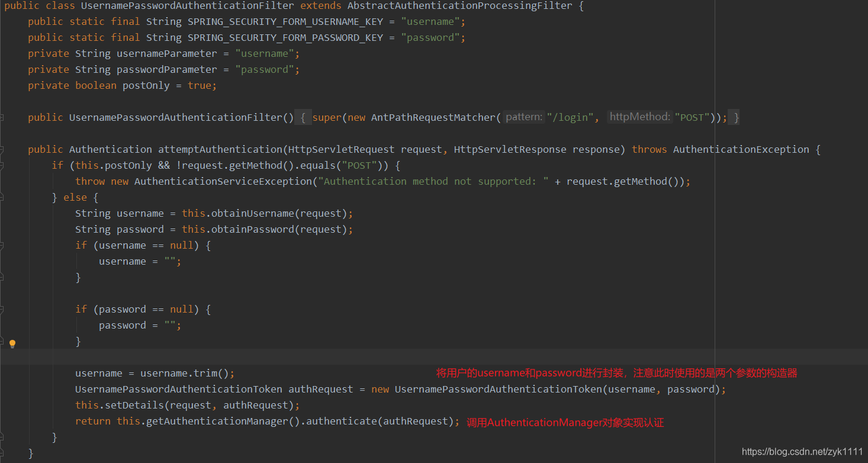Click AbstractAuthenticationProcessingFilter superclass name
This screenshot has height=463, width=868.
point(460,5)
